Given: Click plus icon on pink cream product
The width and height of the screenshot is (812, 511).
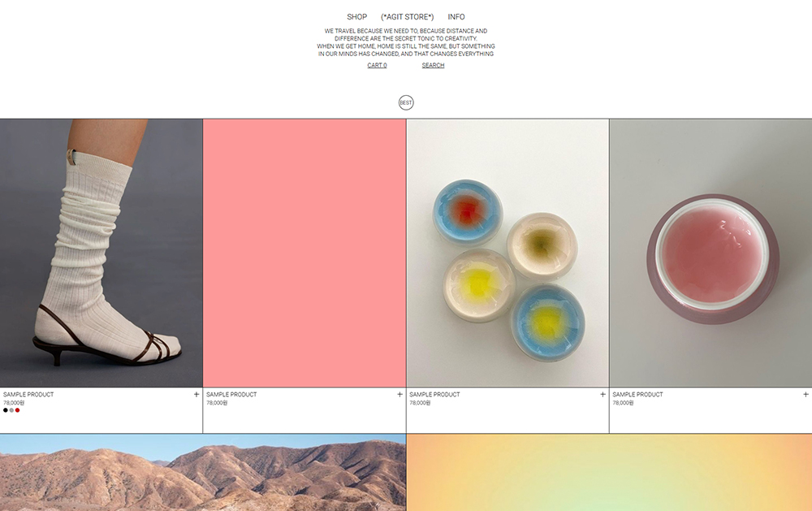Looking at the screenshot, I should click(x=806, y=394).
